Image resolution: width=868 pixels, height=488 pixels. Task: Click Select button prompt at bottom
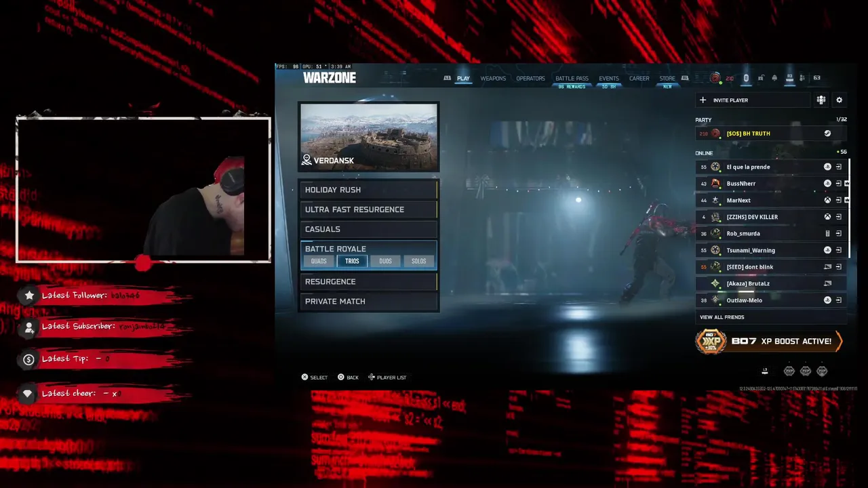pos(315,378)
